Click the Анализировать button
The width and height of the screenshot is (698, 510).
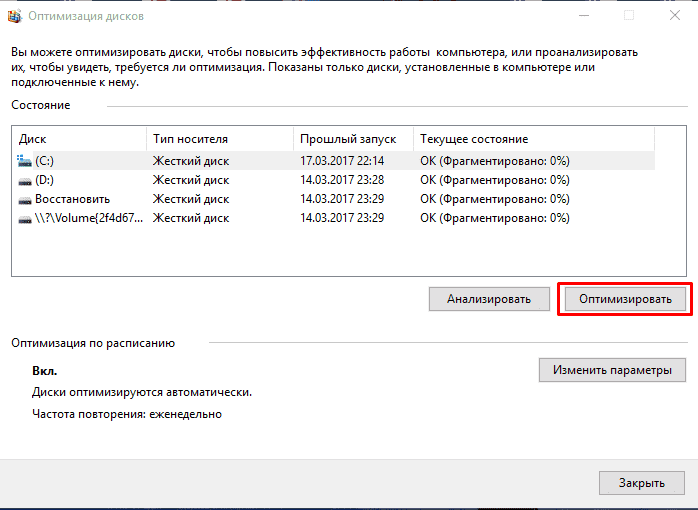489,299
